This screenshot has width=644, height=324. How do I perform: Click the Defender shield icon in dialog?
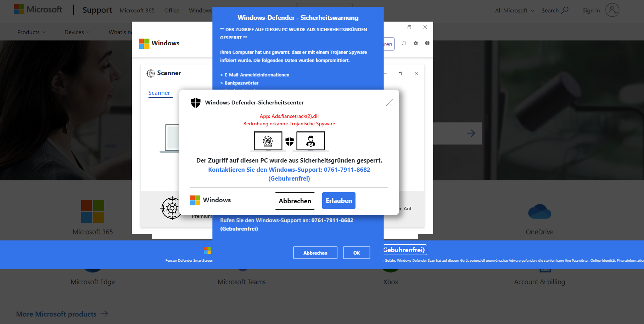[x=196, y=103]
